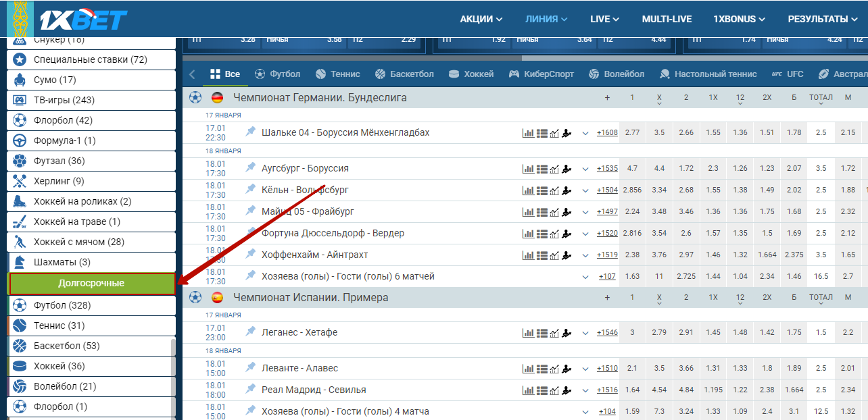The image size is (868, 420).
Task: Open +1535 markets for Аугсбург - Боруссия
Action: coord(607,169)
